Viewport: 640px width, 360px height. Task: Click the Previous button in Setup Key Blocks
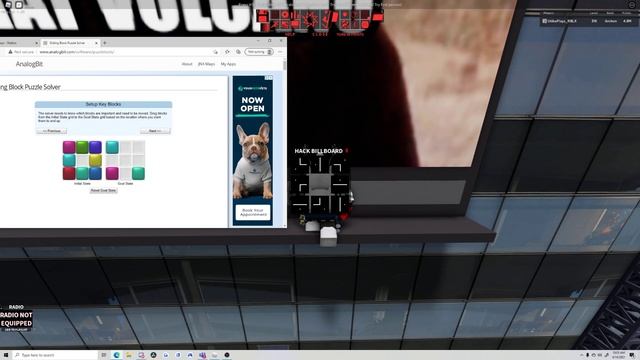51,131
